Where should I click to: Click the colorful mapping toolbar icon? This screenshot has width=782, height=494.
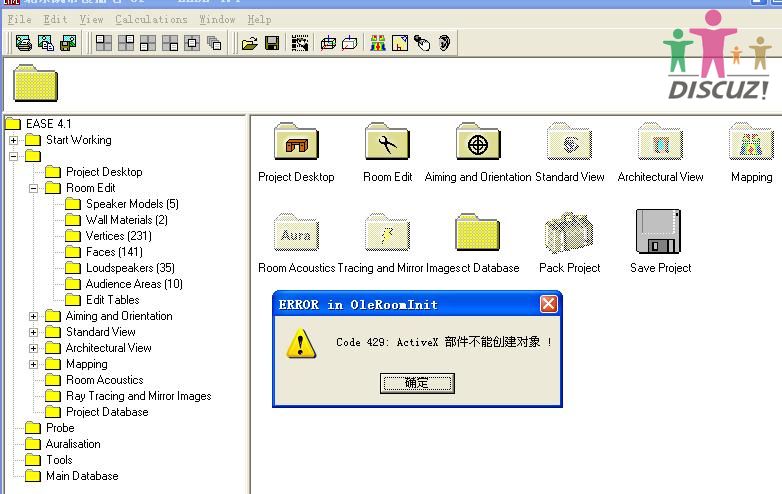click(x=378, y=43)
